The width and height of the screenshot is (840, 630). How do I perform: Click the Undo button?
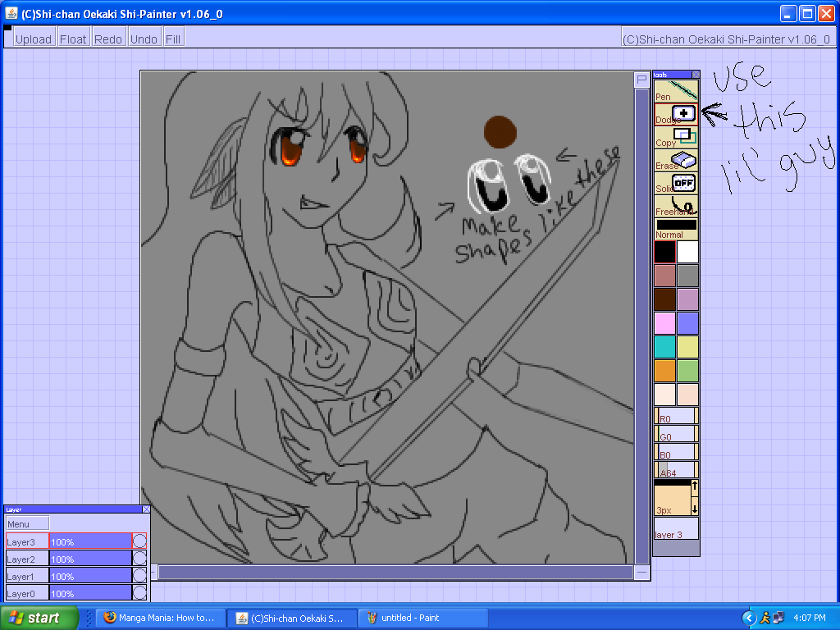[x=144, y=39]
